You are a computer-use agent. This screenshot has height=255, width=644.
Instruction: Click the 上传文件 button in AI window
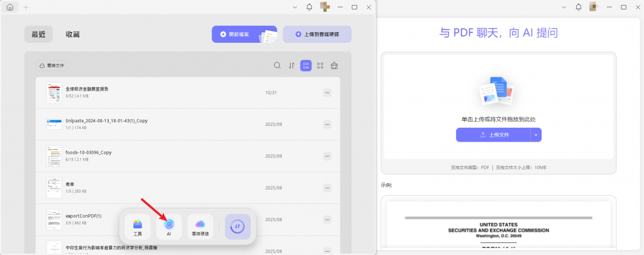(493, 135)
